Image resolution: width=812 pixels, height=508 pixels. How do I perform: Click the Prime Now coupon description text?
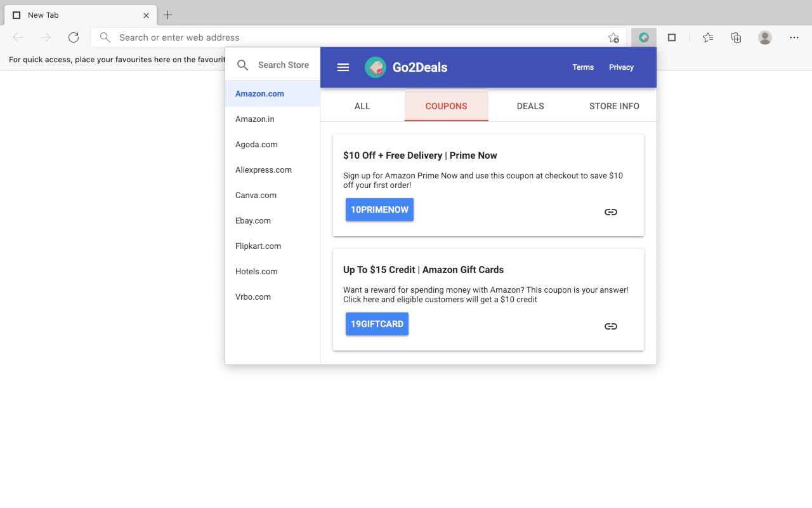point(483,180)
